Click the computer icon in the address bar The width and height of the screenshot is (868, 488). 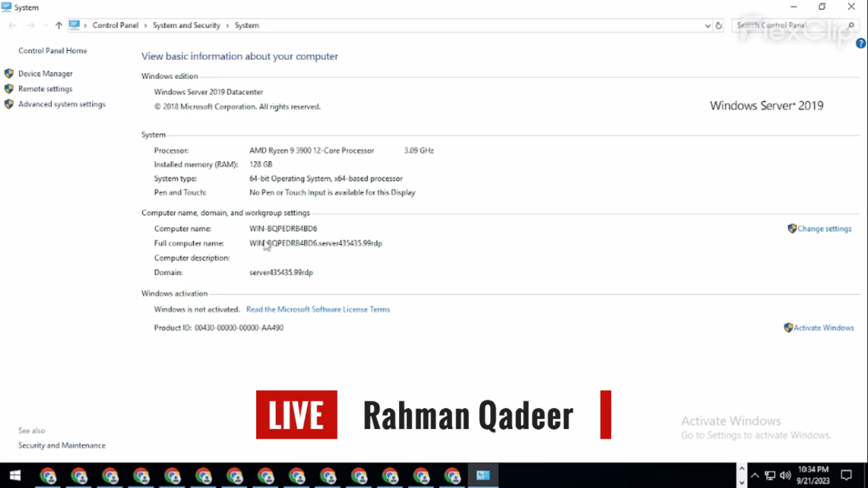click(x=74, y=25)
